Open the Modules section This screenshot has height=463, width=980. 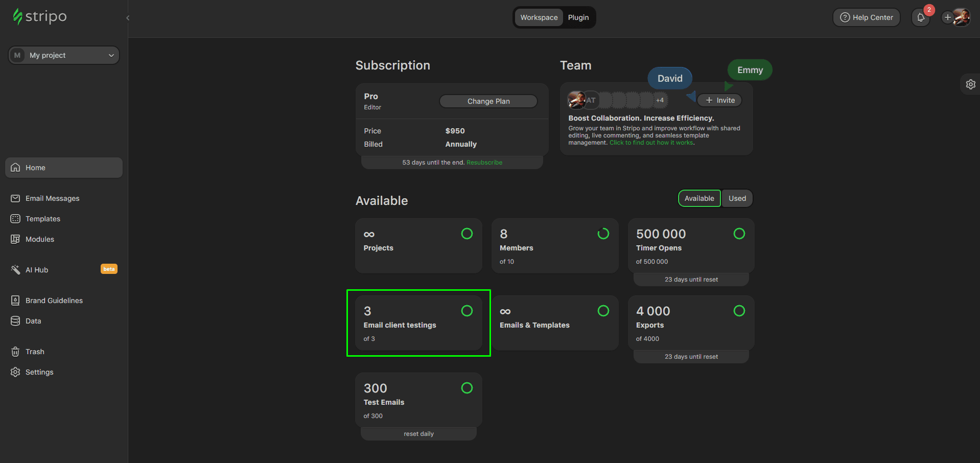point(40,239)
